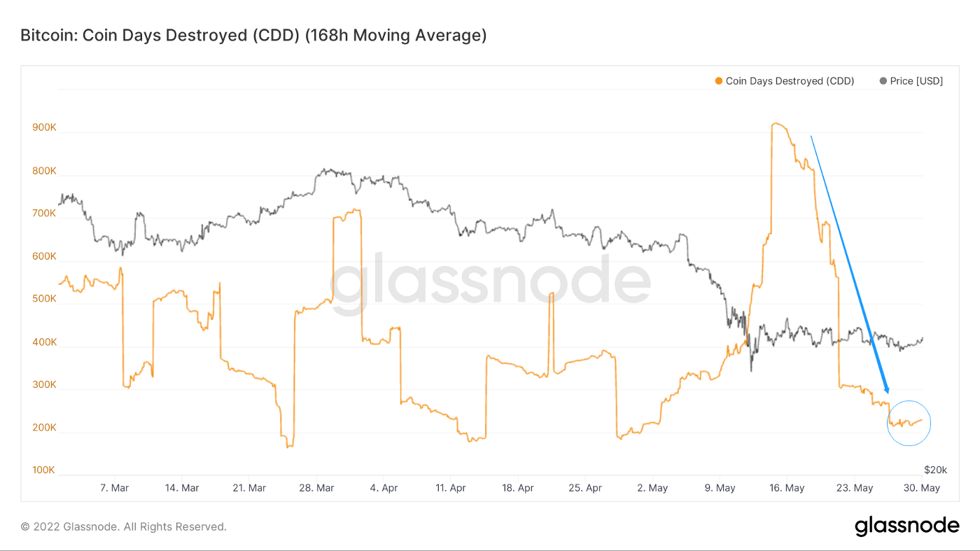The image size is (980, 551).
Task: Click the glassnode watermark in the chart center
Action: 490,284
